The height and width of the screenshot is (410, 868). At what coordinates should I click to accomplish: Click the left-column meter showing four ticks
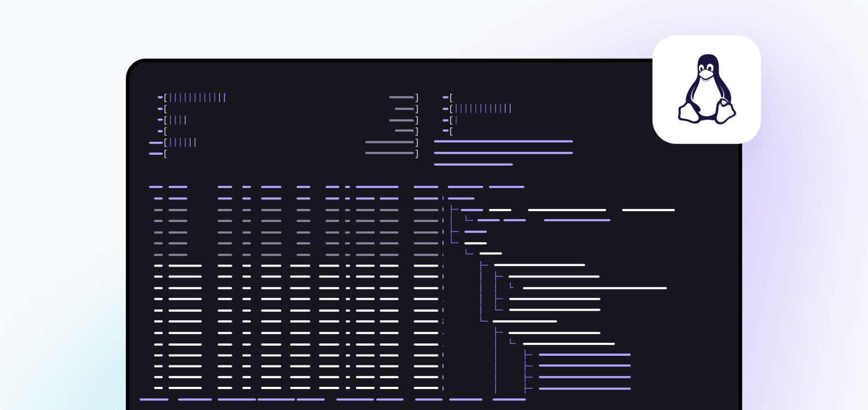[x=177, y=120]
